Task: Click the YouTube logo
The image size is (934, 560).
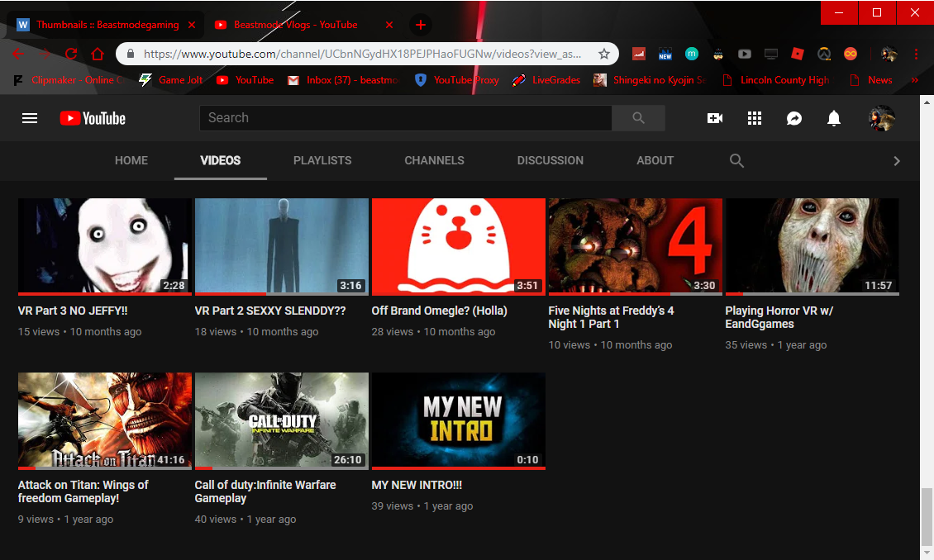Action: (x=93, y=118)
